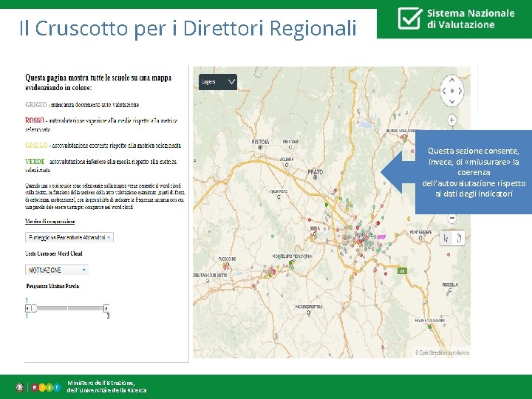Click the Fucecchio town label on the map
The width and height of the screenshot is (532, 399).
click(228, 259)
